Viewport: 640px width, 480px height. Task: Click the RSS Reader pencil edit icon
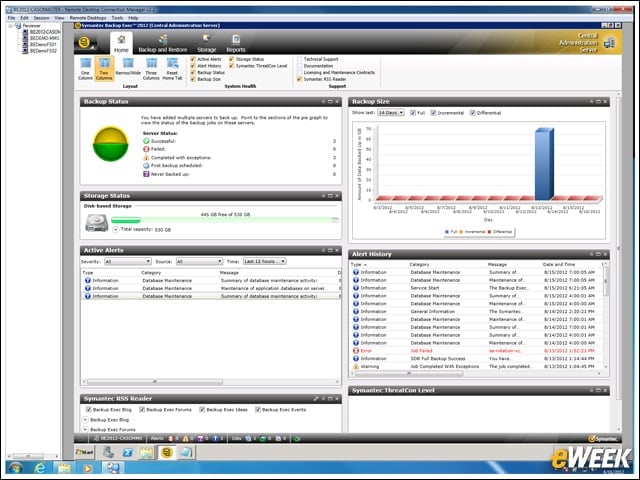pos(316,398)
